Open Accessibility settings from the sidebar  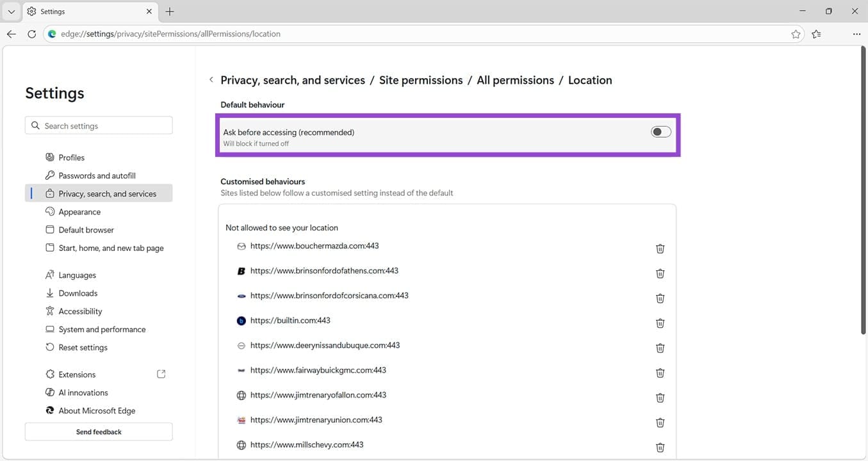pos(80,311)
